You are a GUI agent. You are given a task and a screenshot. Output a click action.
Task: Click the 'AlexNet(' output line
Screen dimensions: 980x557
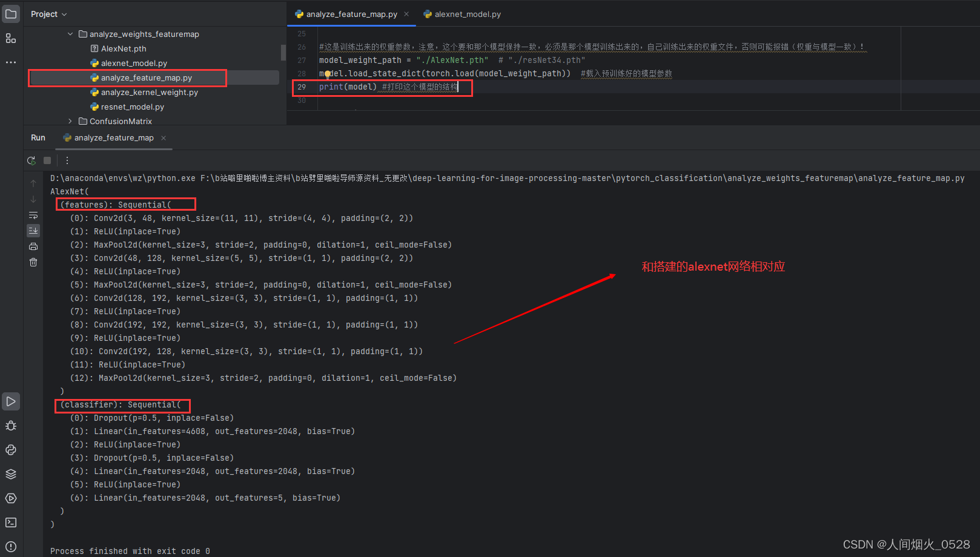pos(70,192)
